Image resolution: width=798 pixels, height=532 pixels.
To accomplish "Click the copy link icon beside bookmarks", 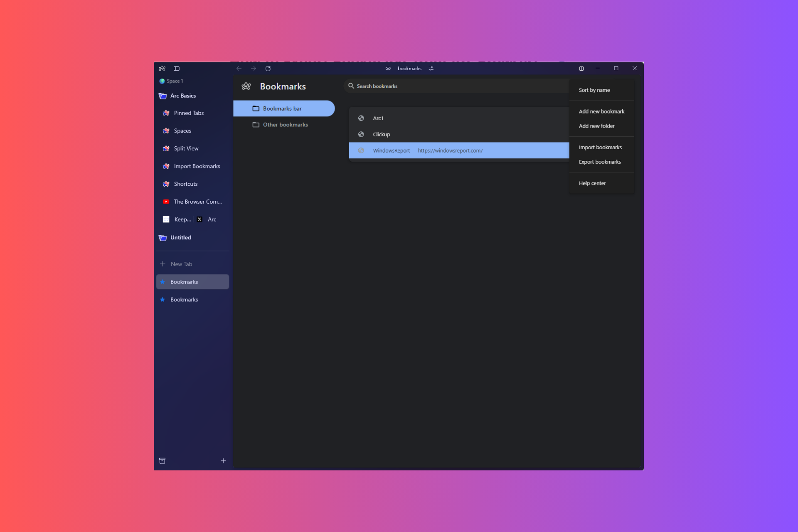I will (388, 69).
